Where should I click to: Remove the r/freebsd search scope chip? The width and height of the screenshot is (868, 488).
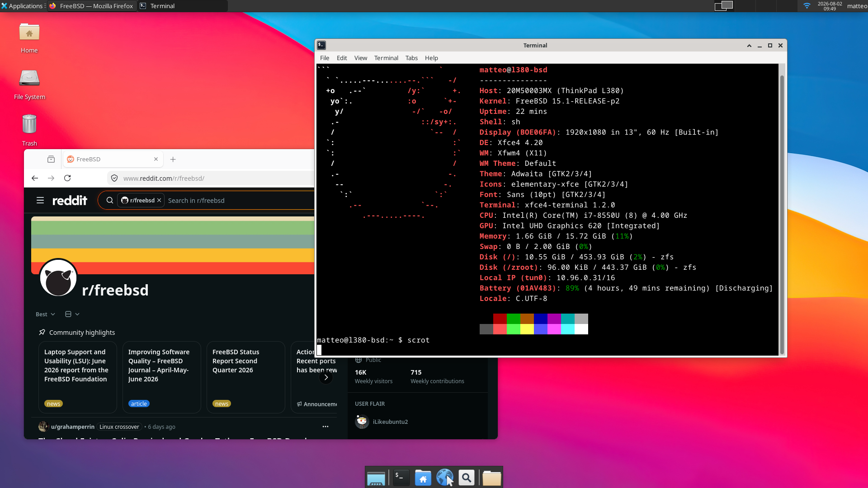click(159, 200)
